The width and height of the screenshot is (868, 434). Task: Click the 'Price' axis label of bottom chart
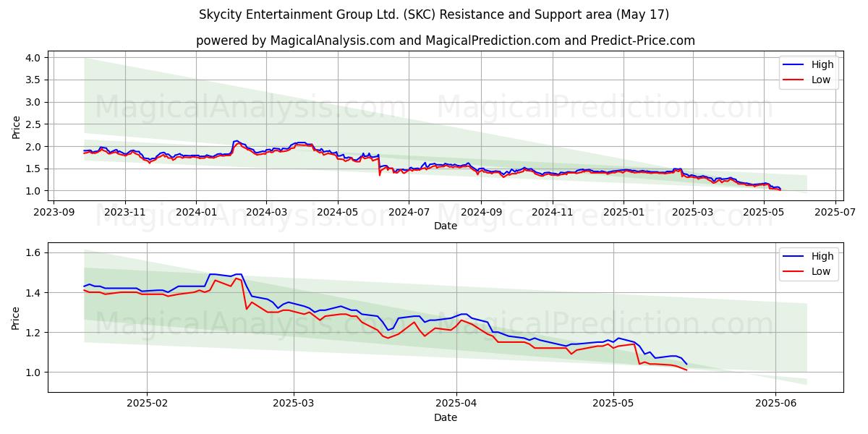[x=16, y=318]
